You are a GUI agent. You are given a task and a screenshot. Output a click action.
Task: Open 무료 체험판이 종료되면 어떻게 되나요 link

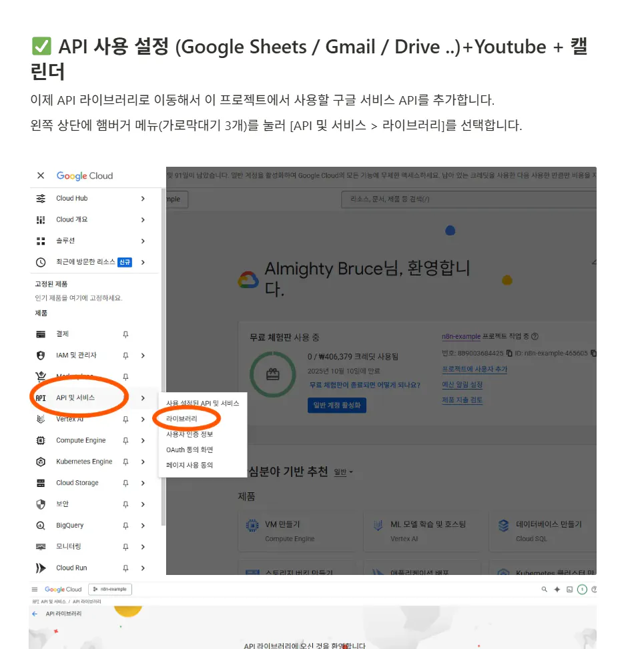click(365, 385)
